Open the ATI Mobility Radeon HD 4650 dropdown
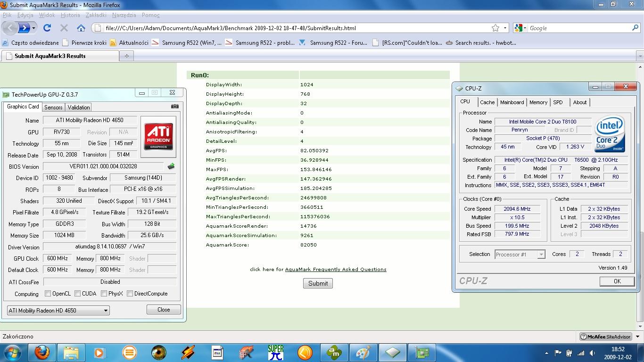 58,310
